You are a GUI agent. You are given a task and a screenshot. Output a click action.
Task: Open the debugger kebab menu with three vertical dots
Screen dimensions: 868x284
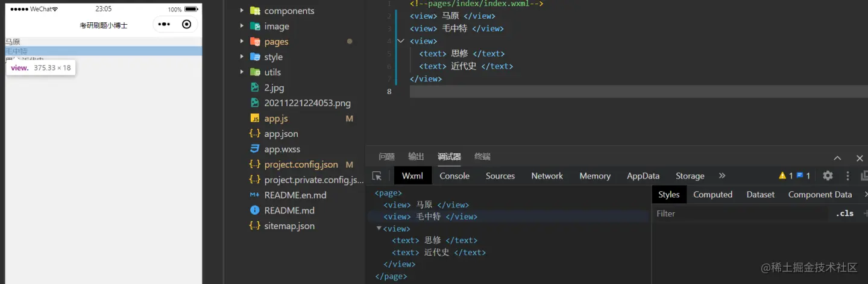pyautogui.click(x=848, y=175)
